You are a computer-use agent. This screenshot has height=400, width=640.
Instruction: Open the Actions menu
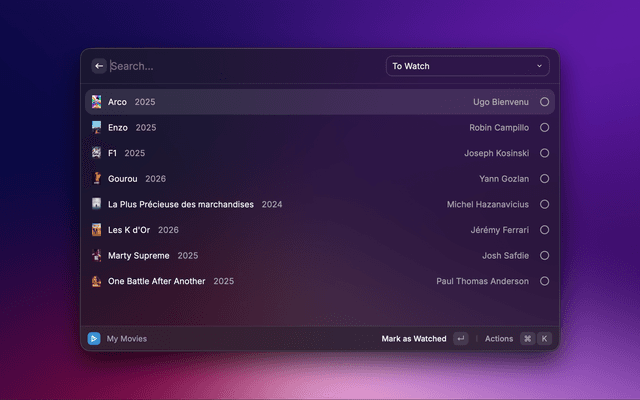click(x=498, y=339)
